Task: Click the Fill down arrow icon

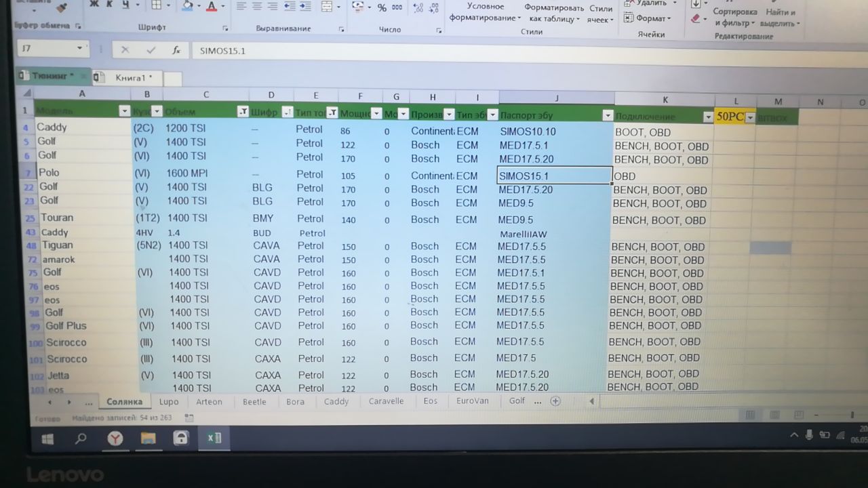Action: pyautogui.click(x=696, y=3)
